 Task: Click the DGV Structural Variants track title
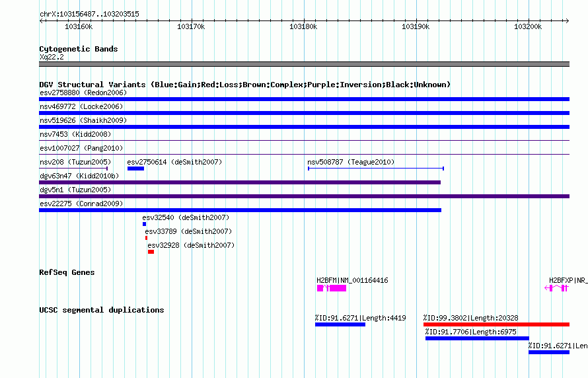(x=245, y=85)
